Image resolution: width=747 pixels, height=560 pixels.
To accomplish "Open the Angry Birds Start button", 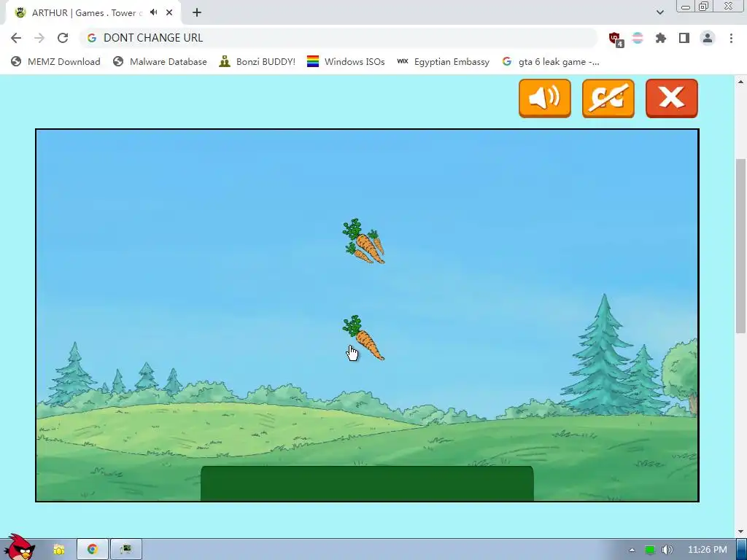I will pos(19,547).
